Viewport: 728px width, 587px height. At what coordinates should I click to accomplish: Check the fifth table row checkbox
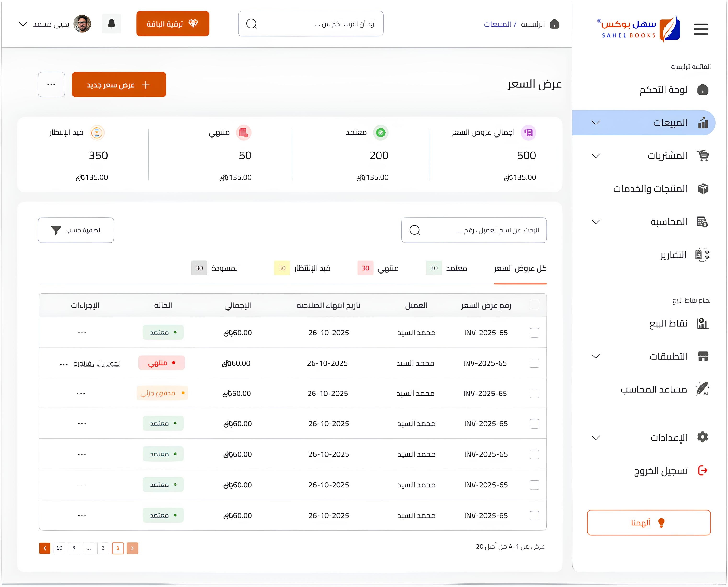click(534, 454)
